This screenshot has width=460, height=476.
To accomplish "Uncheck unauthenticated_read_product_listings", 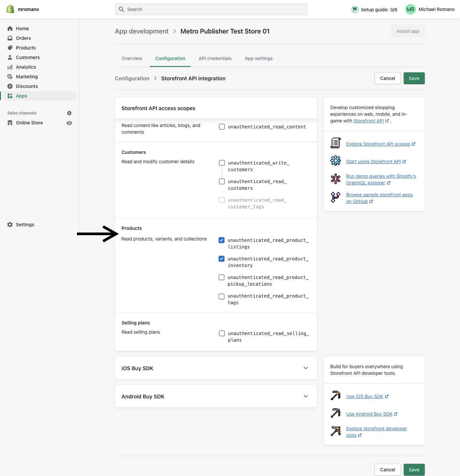I will pyautogui.click(x=222, y=240).
